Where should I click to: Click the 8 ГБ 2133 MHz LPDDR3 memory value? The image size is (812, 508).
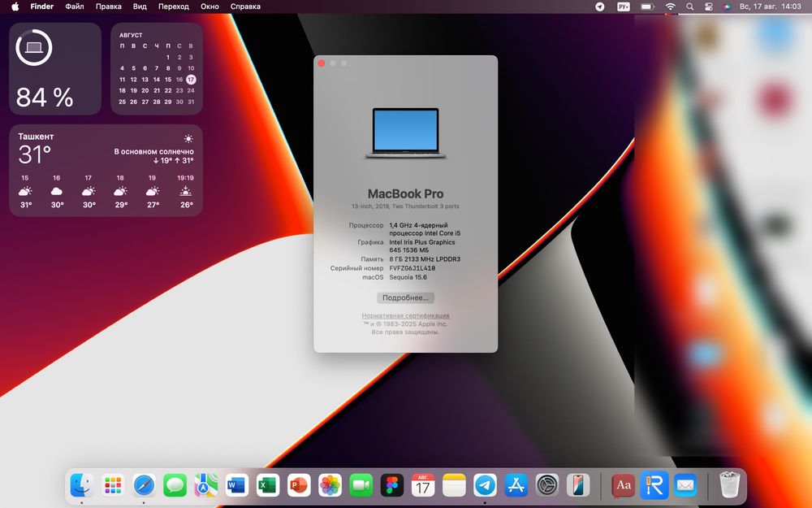coord(425,259)
